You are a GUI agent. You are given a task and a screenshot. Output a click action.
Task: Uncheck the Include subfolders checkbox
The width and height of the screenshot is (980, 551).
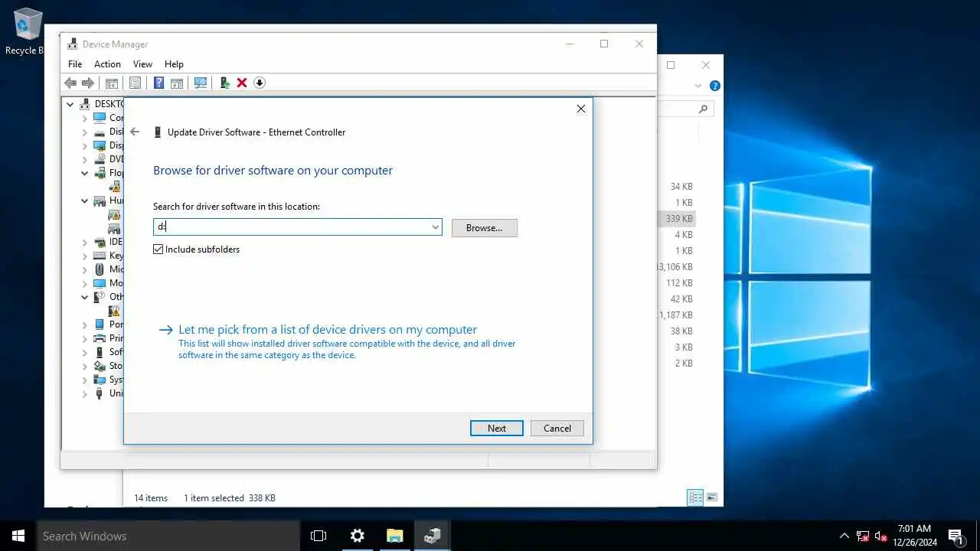(158, 249)
